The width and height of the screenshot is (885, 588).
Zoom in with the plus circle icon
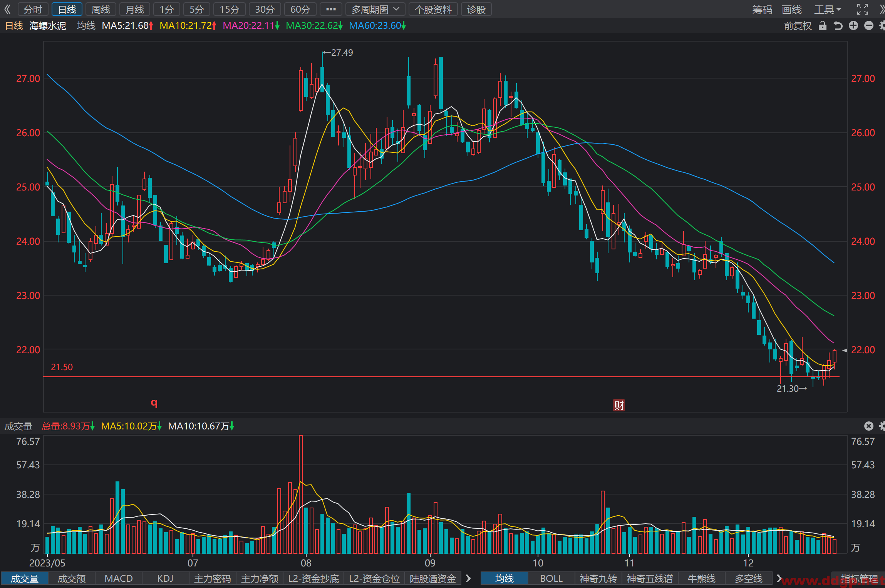(x=853, y=26)
